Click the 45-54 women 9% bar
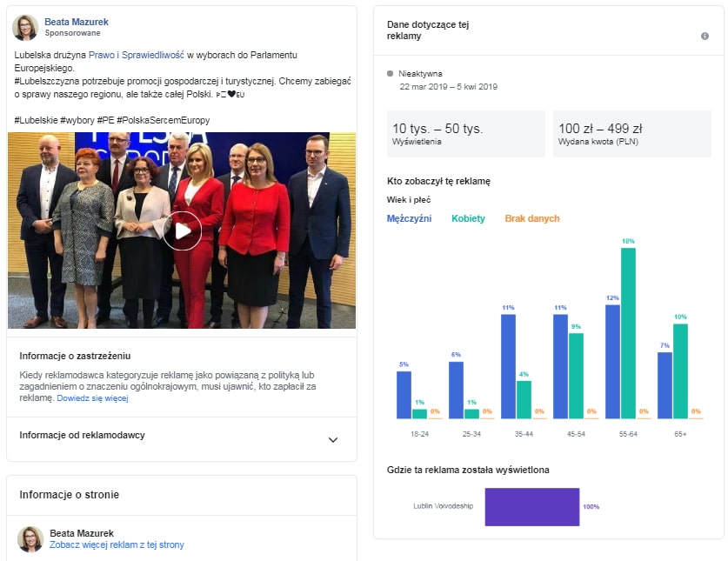728x561 pixels. point(576,376)
